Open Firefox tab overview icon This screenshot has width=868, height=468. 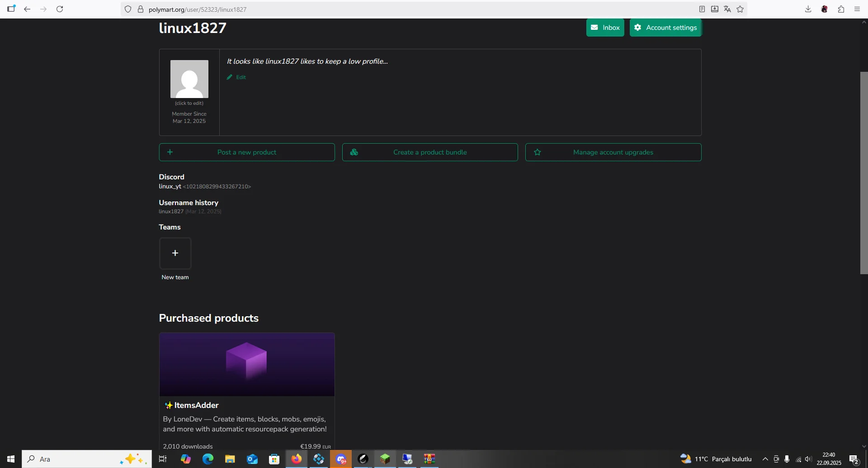tap(11, 9)
